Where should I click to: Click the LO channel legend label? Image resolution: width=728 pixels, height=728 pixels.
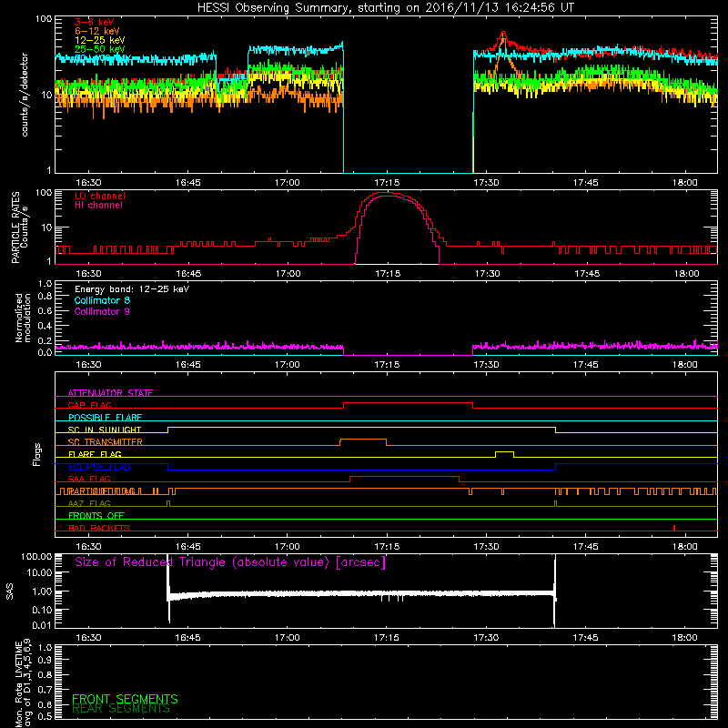point(100,196)
